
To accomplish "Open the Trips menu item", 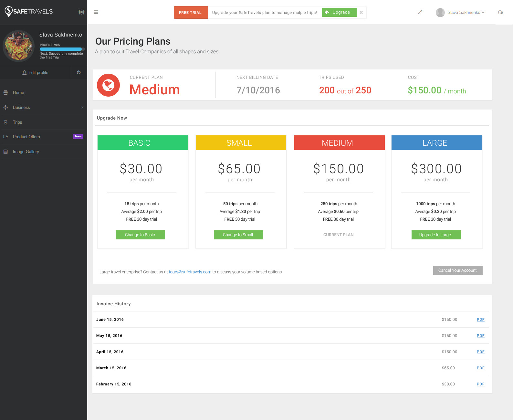I will click(x=17, y=122).
